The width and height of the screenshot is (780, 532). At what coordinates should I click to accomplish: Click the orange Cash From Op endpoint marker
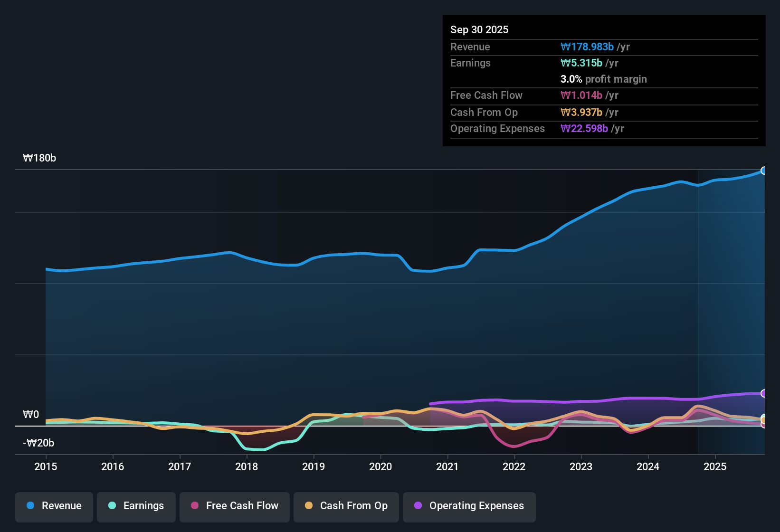[x=763, y=420]
